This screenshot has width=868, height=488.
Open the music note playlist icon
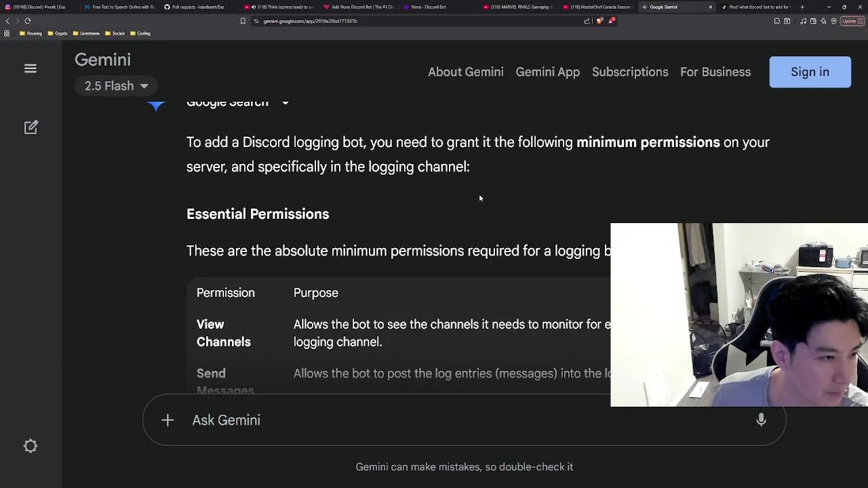coord(803,21)
